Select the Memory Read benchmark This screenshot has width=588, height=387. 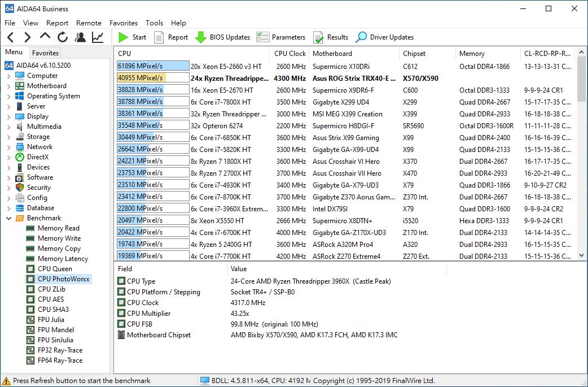tap(53, 228)
